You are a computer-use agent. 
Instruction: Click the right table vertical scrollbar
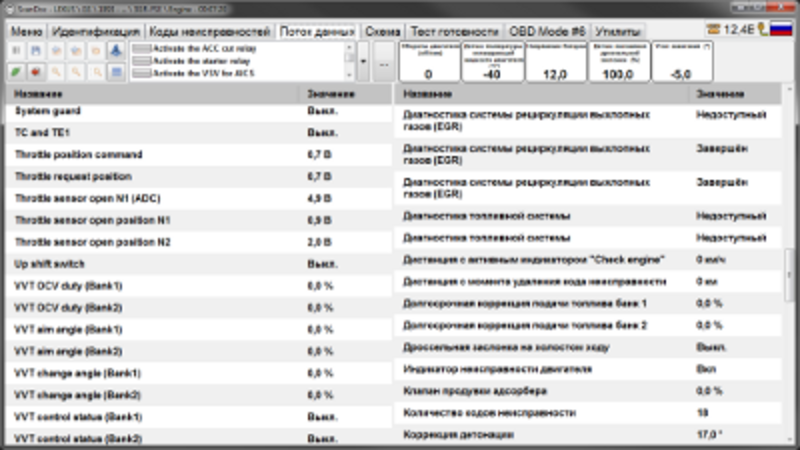[791, 270]
